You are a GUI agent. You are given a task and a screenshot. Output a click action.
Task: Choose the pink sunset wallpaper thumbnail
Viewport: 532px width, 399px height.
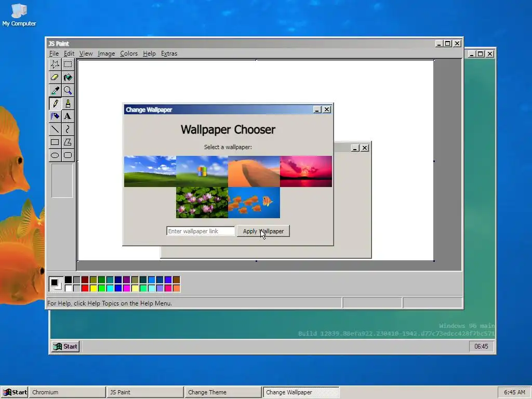click(x=305, y=171)
